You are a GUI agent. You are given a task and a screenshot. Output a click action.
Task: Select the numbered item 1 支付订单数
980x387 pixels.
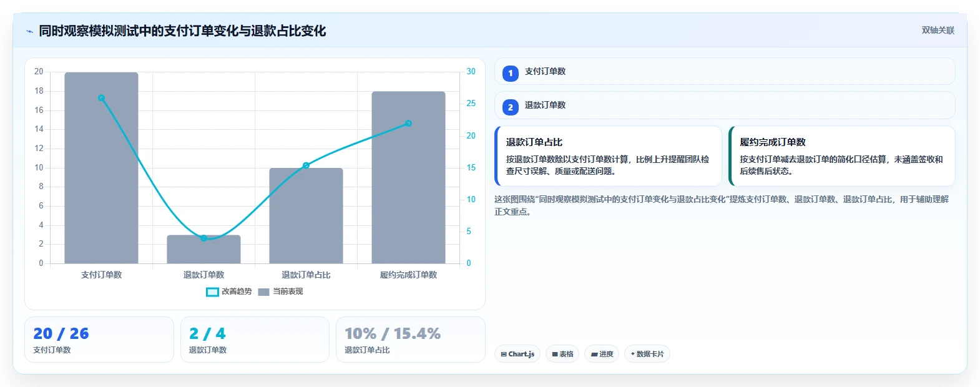click(725, 71)
